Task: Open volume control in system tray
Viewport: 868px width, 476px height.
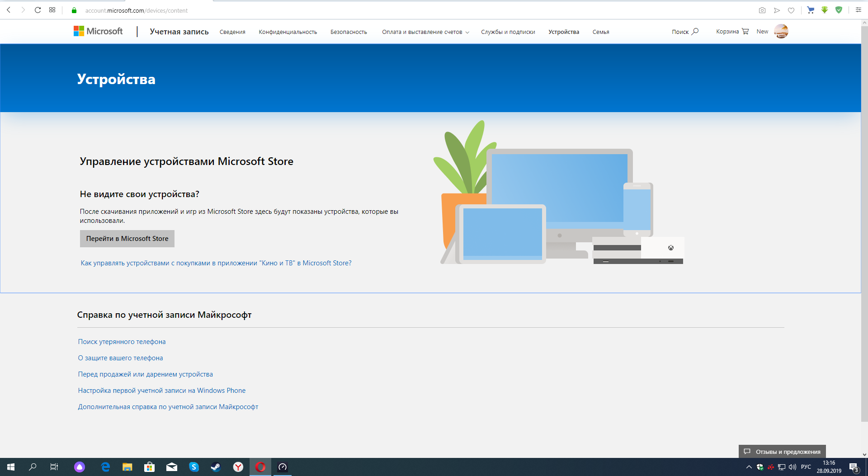Action: click(793, 467)
